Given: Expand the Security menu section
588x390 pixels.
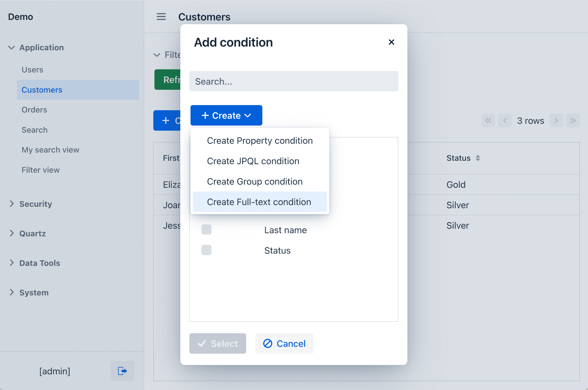Looking at the screenshot, I should 35,204.
